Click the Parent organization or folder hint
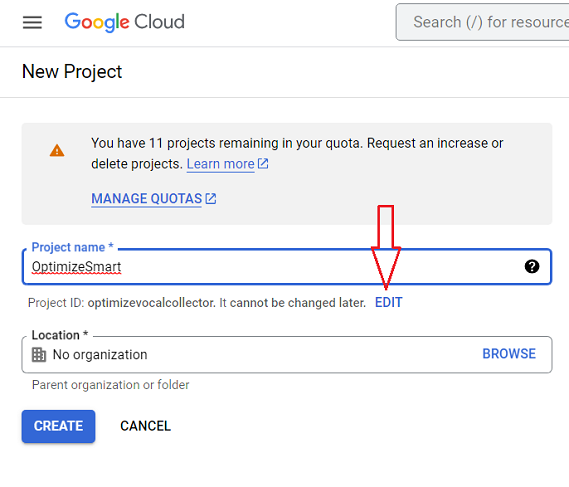This screenshot has width=569, height=487. tap(111, 385)
